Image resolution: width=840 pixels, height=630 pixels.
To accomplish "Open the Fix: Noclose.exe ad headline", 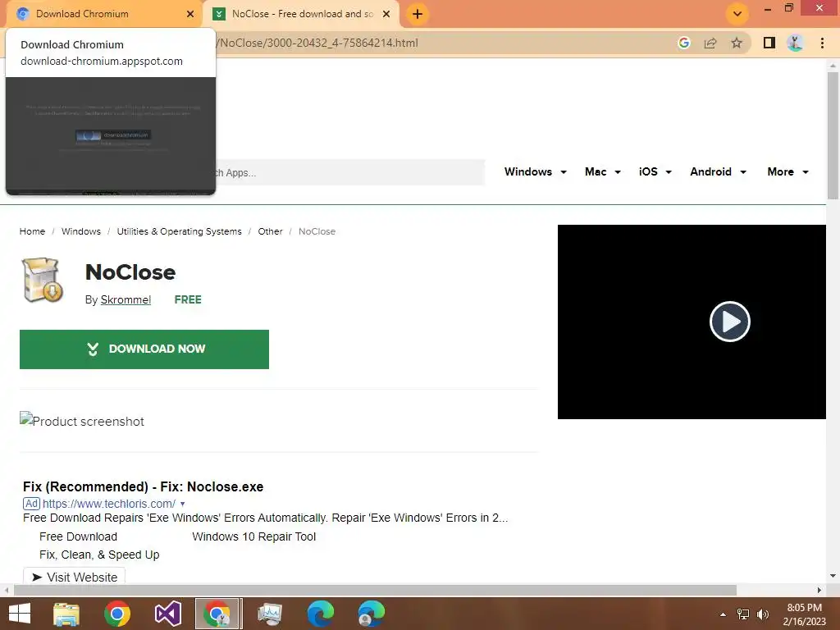I will (x=143, y=486).
